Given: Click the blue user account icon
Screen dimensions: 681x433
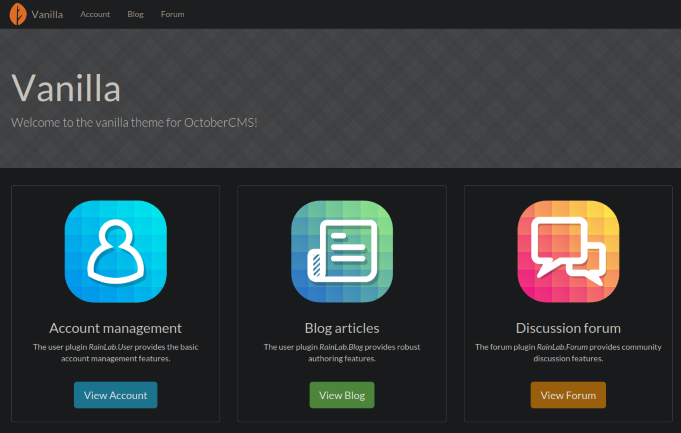Looking at the screenshot, I should coord(115,251).
